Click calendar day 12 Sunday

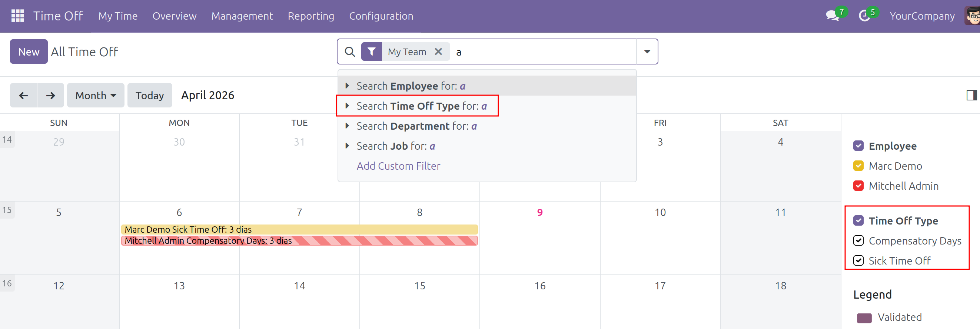[59, 286]
